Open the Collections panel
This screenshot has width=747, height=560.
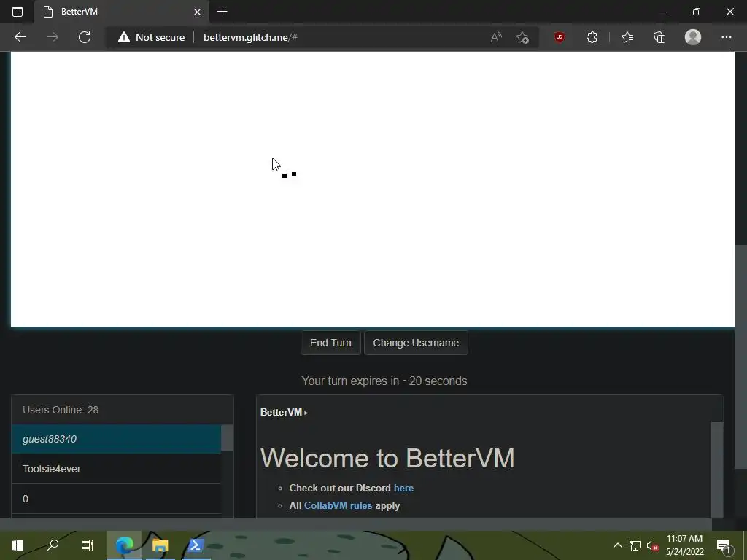[x=659, y=37]
